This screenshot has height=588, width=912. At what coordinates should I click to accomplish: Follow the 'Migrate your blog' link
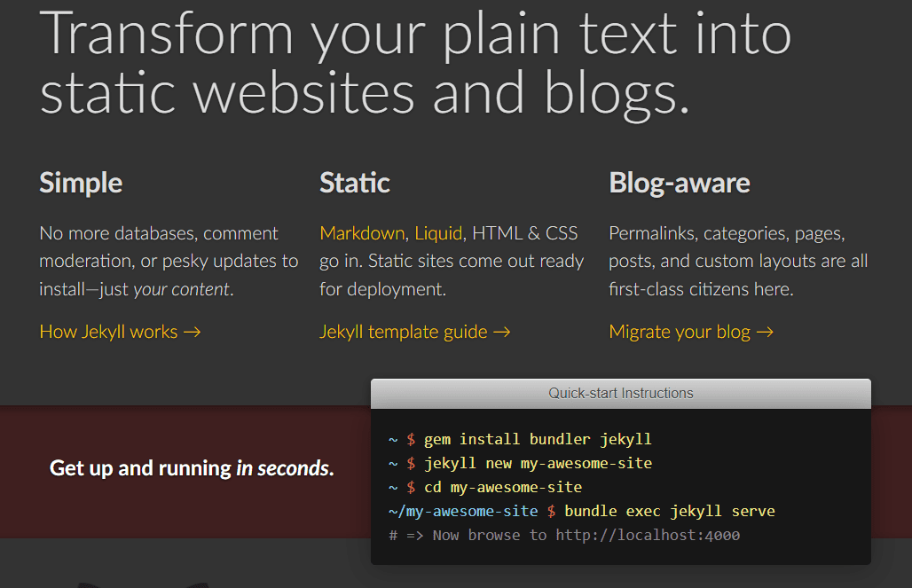(681, 332)
